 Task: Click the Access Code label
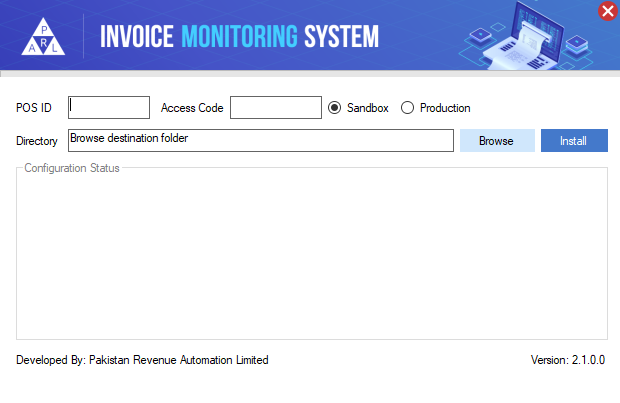tap(192, 108)
